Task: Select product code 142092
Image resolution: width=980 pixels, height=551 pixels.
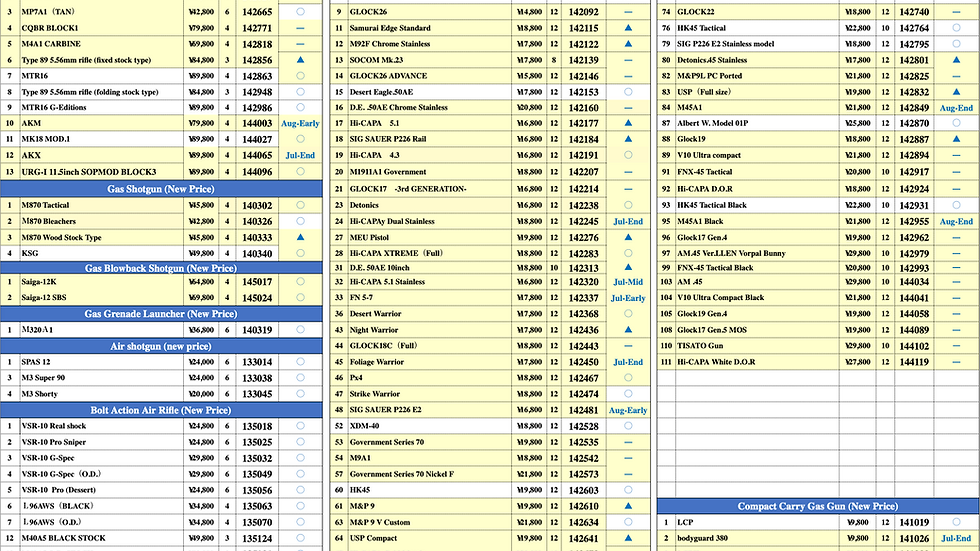Action: click(x=584, y=12)
